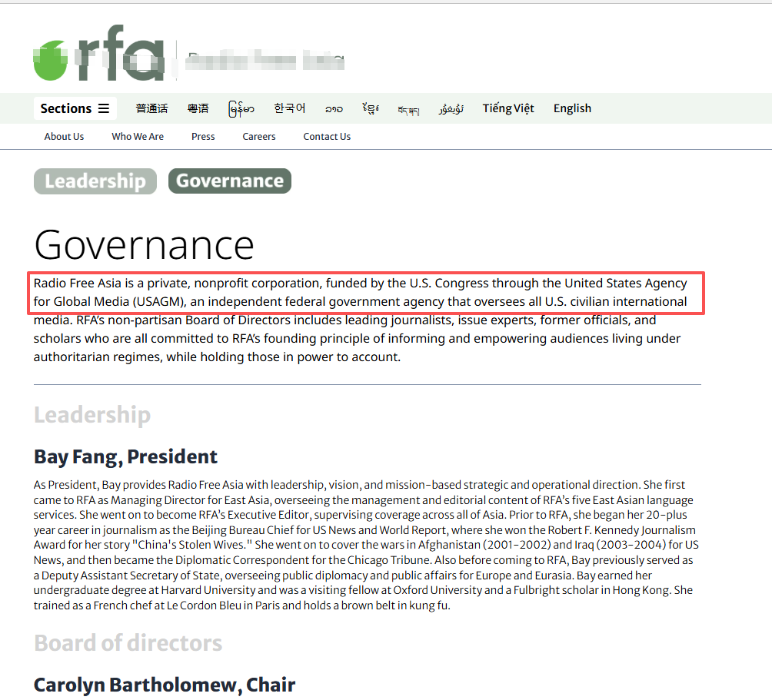Choose the Khmer language link

point(371,108)
